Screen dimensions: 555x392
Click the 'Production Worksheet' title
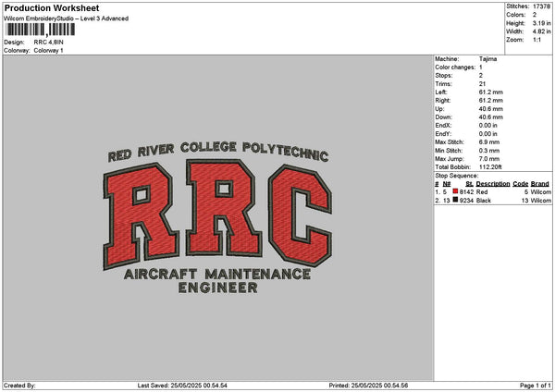pos(52,7)
